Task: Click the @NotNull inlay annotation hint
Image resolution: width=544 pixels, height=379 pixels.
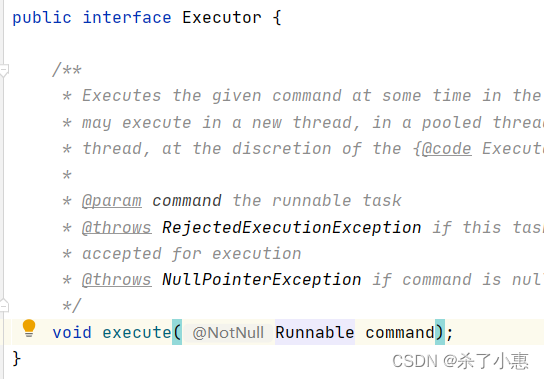Action: coord(228,332)
